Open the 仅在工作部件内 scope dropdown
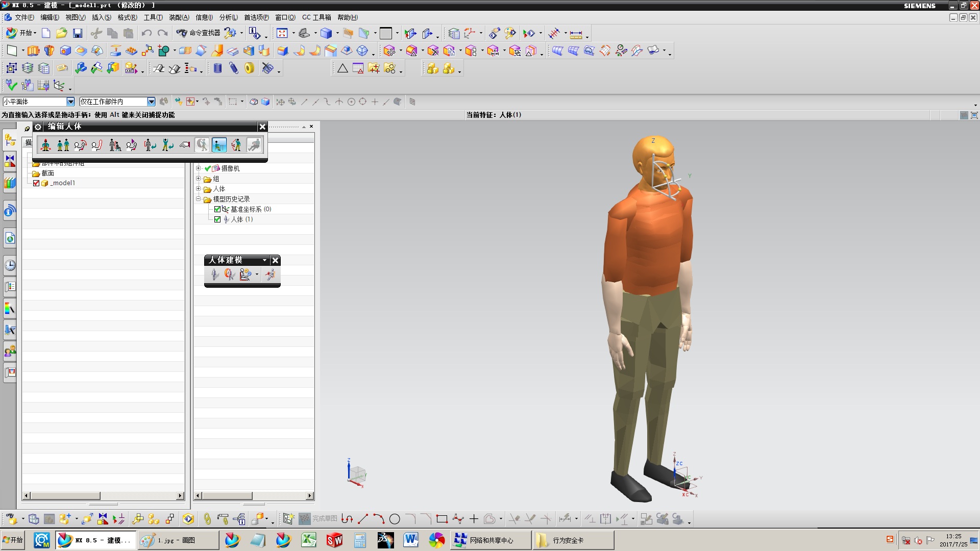This screenshot has height=551, width=980. pos(151,102)
